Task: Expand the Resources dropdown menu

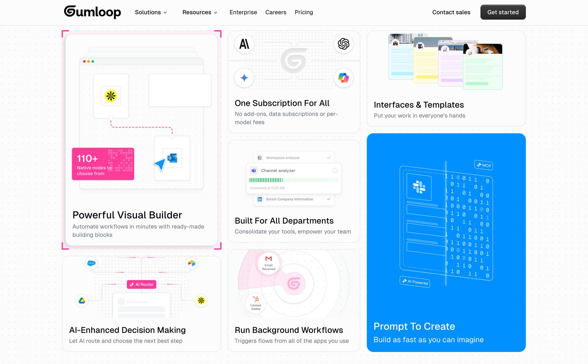Action: 200,12
